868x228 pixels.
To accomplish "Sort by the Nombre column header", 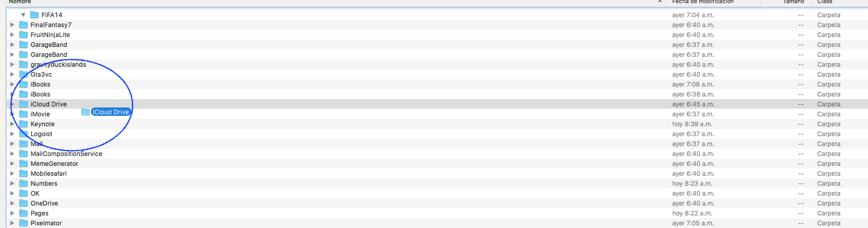I will click(20, 2).
